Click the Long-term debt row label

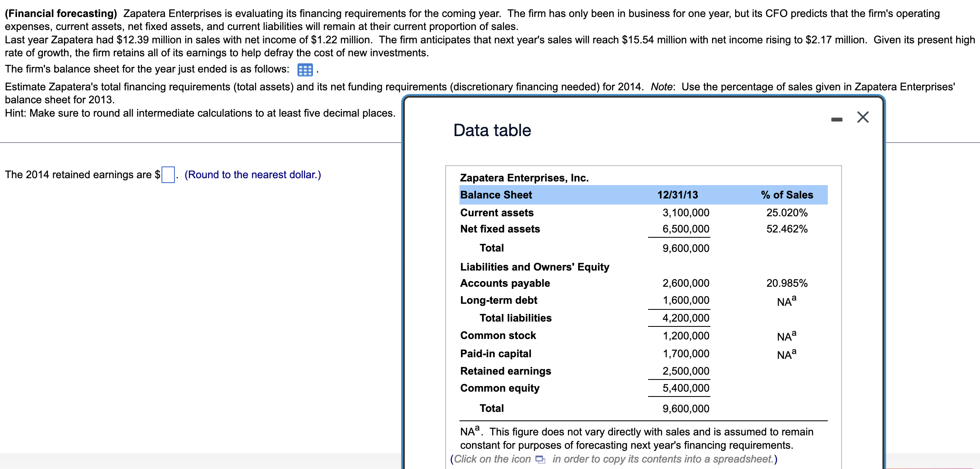(x=498, y=300)
